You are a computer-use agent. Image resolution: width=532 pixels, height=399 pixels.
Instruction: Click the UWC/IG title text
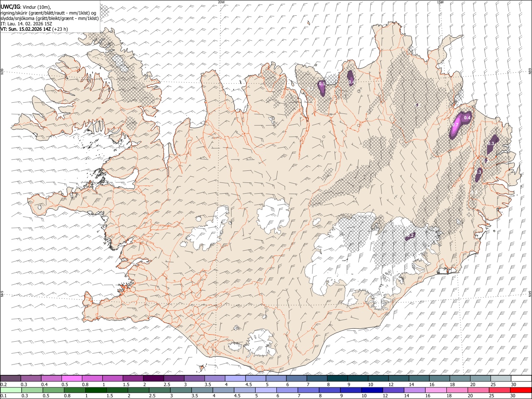10,7
